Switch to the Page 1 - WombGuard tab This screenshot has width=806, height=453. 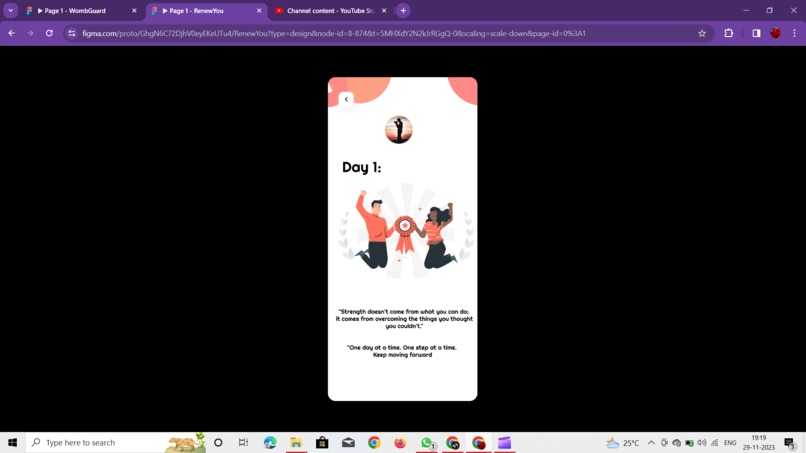pyautogui.click(x=82, y=10)
